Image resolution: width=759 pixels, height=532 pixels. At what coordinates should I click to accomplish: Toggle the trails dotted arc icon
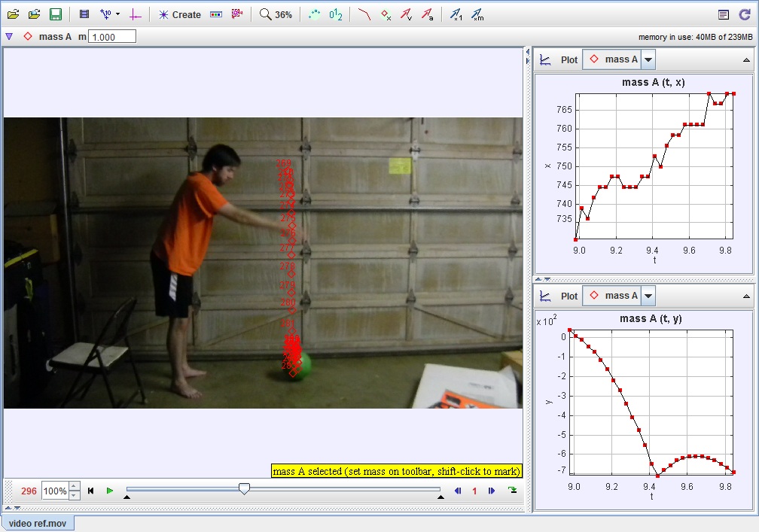[x=315, y=14]
